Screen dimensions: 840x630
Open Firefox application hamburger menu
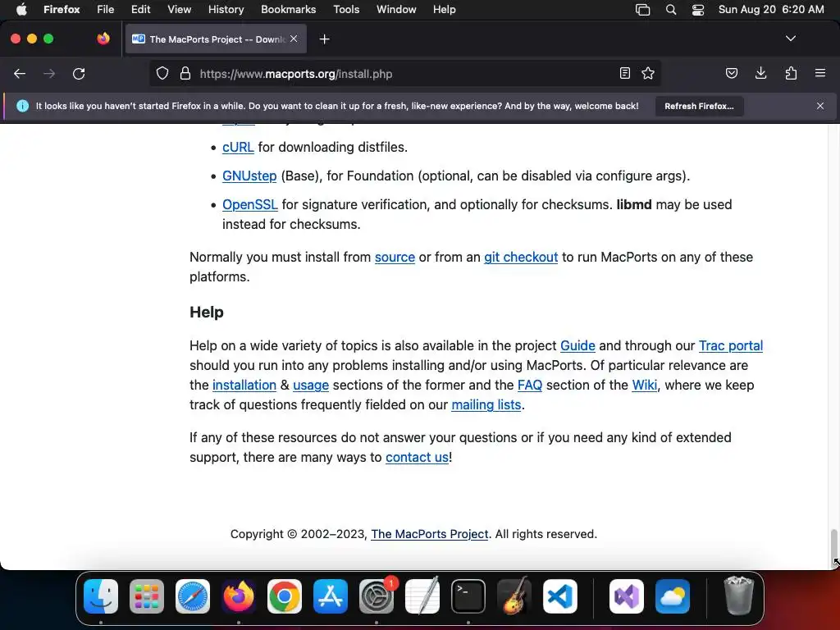click(820, 73)
